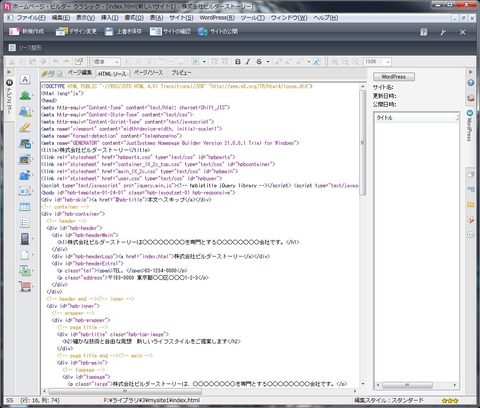Click the blank page icon in the sidebar
480x408 pixels.
25,255
